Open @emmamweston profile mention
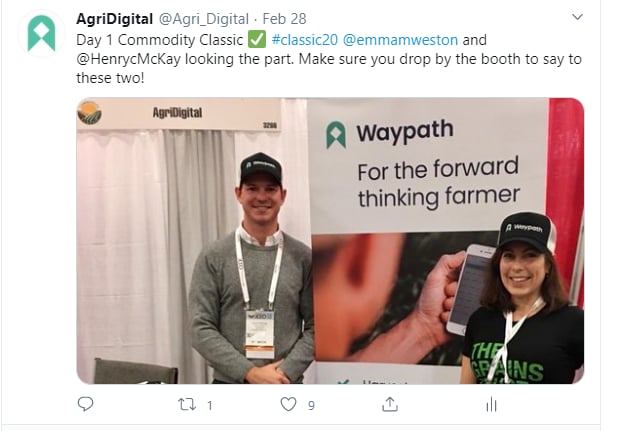 click(x=400, y=40)
